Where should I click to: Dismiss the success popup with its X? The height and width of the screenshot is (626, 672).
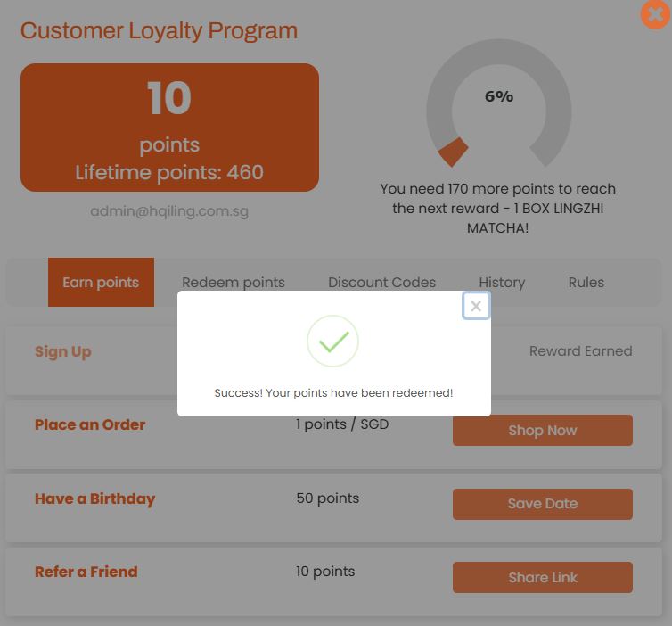pyautogui.click(x=476, y=306)
